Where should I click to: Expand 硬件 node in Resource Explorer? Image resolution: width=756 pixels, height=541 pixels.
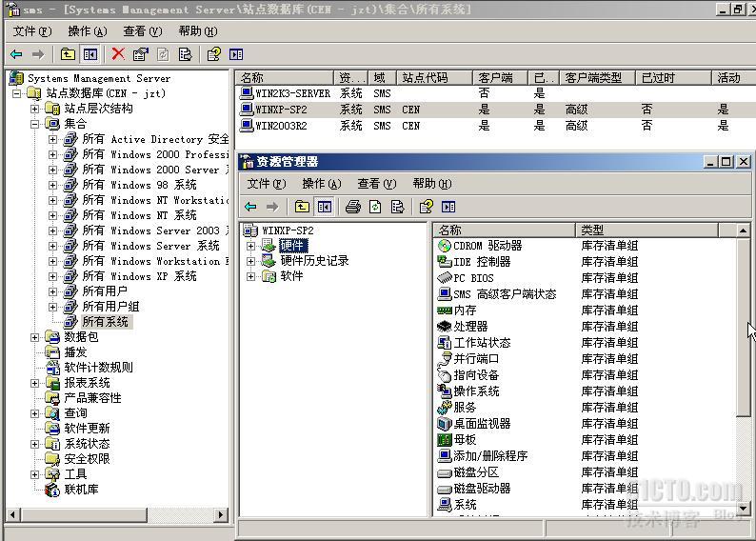(250, 246)
